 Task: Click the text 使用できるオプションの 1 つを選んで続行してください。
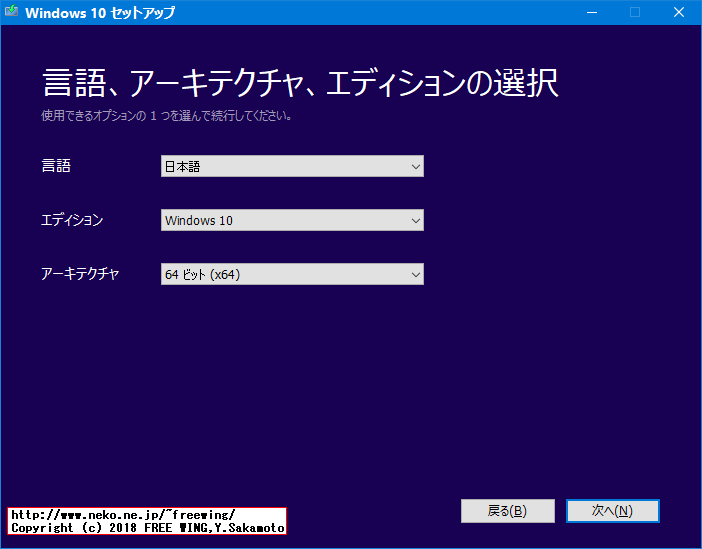click(167, 116)
